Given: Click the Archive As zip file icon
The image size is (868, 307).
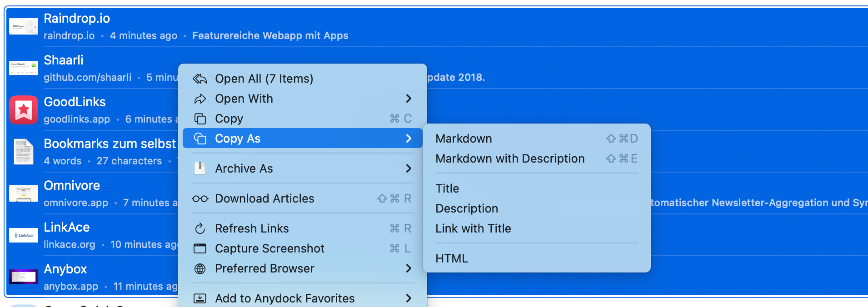Looking at the screenshot, I should 200,168.
